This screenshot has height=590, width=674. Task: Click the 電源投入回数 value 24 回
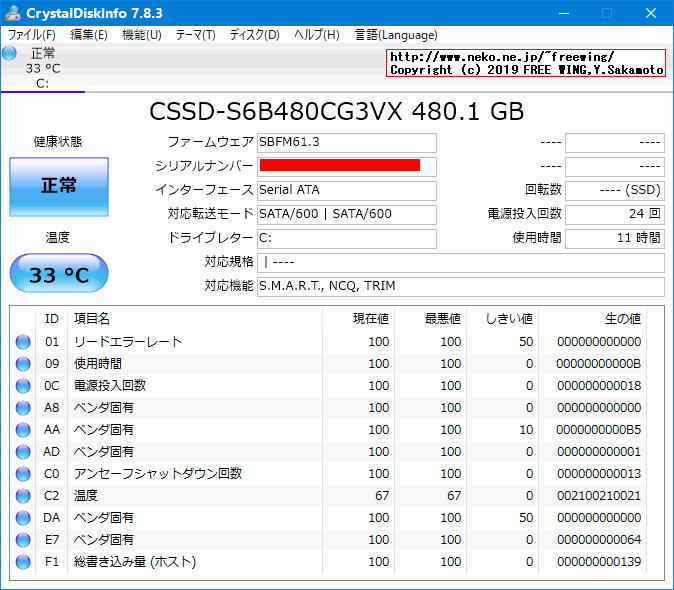pos(615,214)
